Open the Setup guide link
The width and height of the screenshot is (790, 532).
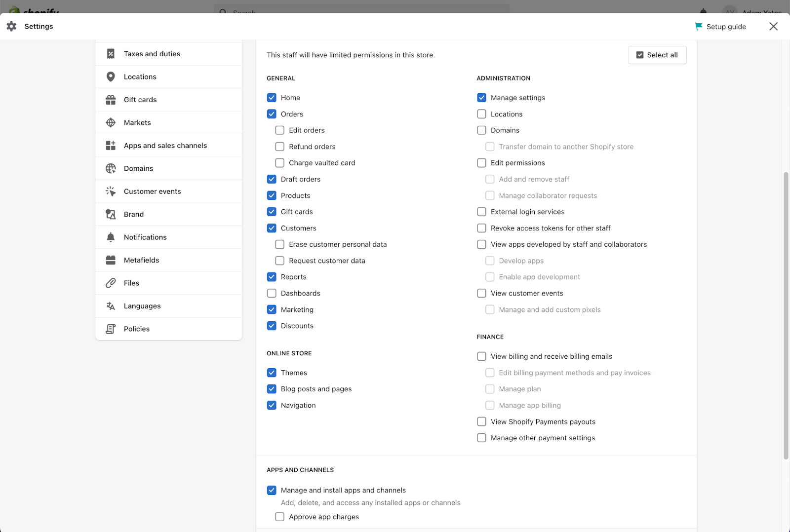[x=726, y=27]
